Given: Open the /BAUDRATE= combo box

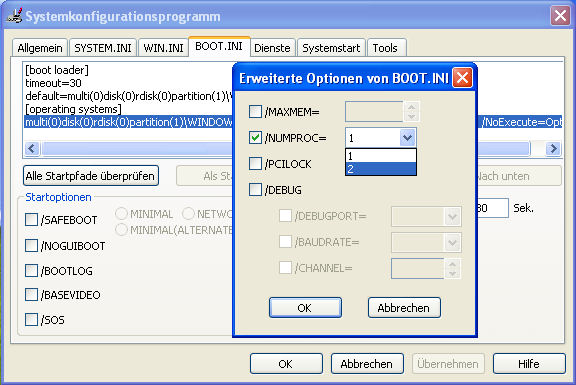Looking at the screenshot, I should (x=426, y=242).
